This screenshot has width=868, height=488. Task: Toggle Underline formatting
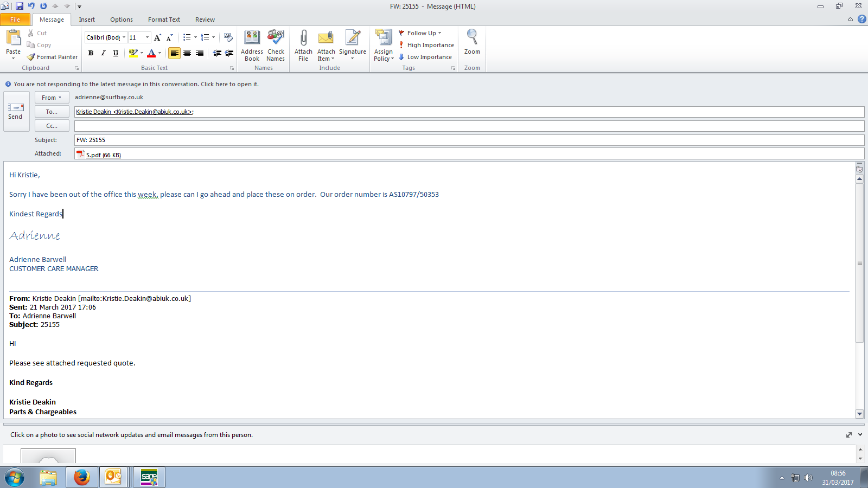(x=116, y=53)
